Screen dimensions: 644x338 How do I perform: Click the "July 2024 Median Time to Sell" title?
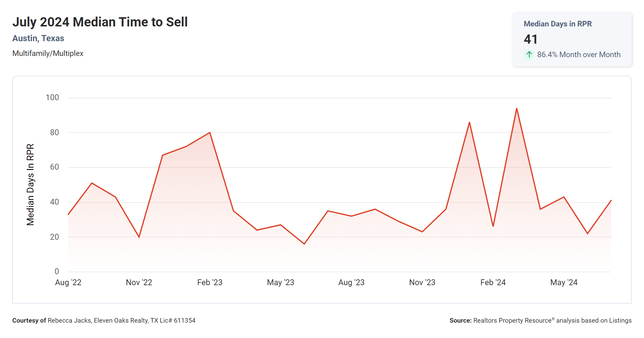click(100, 22)
